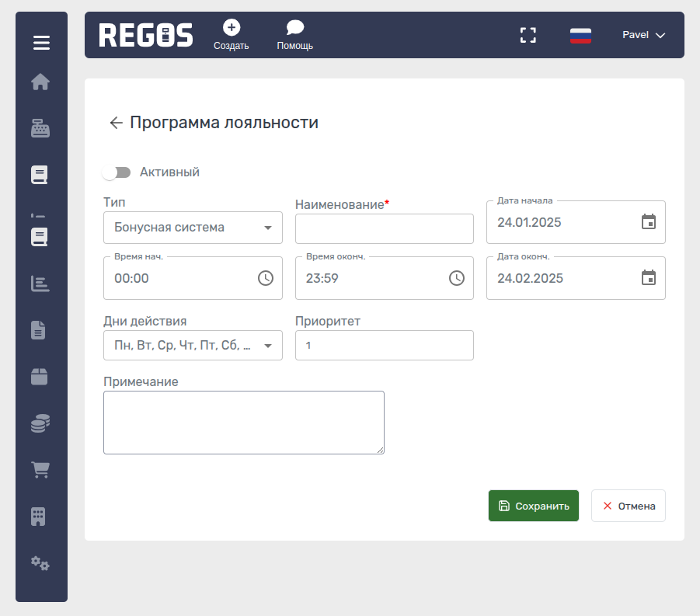
Task: Click the back arrow beside Программа лояльности
Action: click(116, 123)
